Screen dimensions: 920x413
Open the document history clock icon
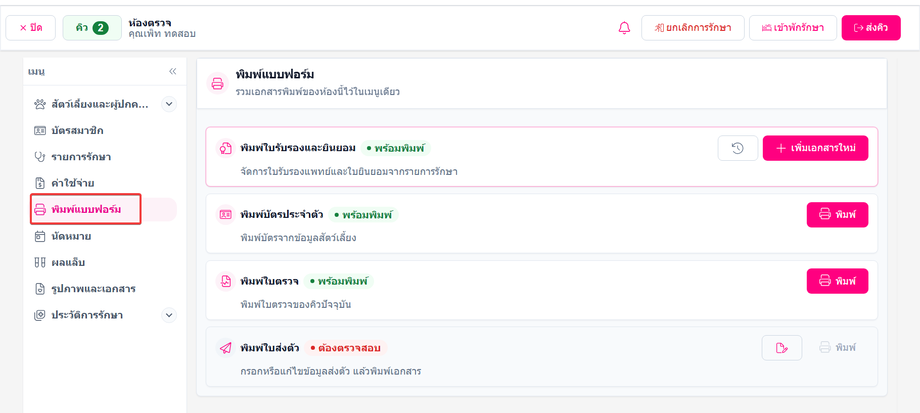(x=738, y=148)
